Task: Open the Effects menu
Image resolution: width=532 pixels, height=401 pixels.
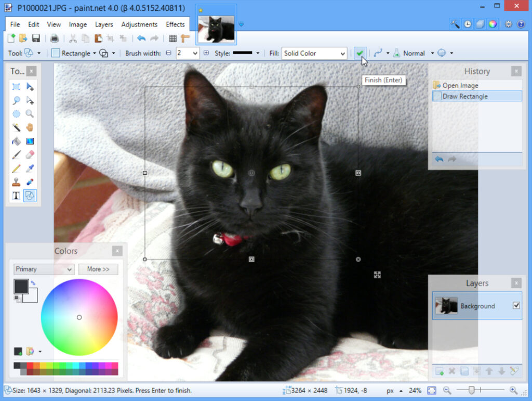Action: [175, 24]
